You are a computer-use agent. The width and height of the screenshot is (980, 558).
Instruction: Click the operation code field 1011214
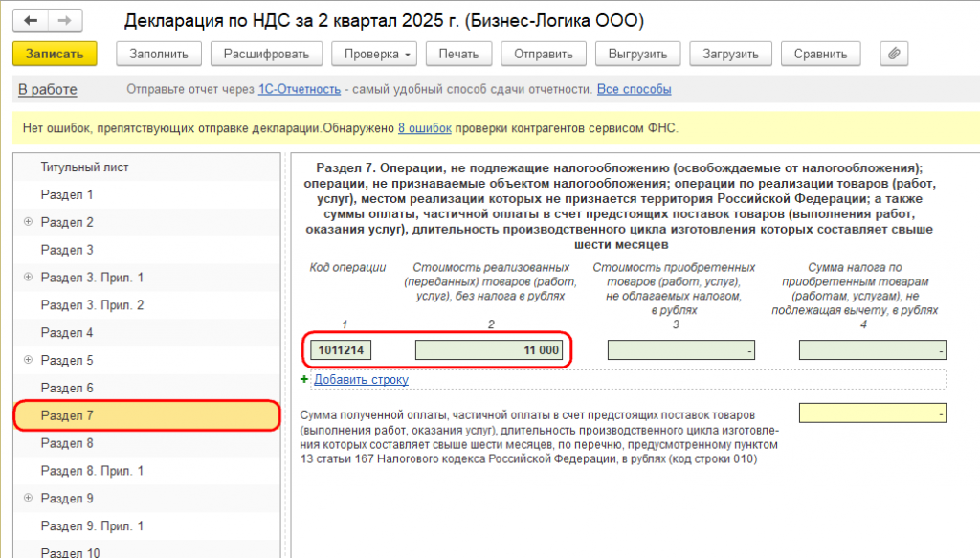coord(341,350)
